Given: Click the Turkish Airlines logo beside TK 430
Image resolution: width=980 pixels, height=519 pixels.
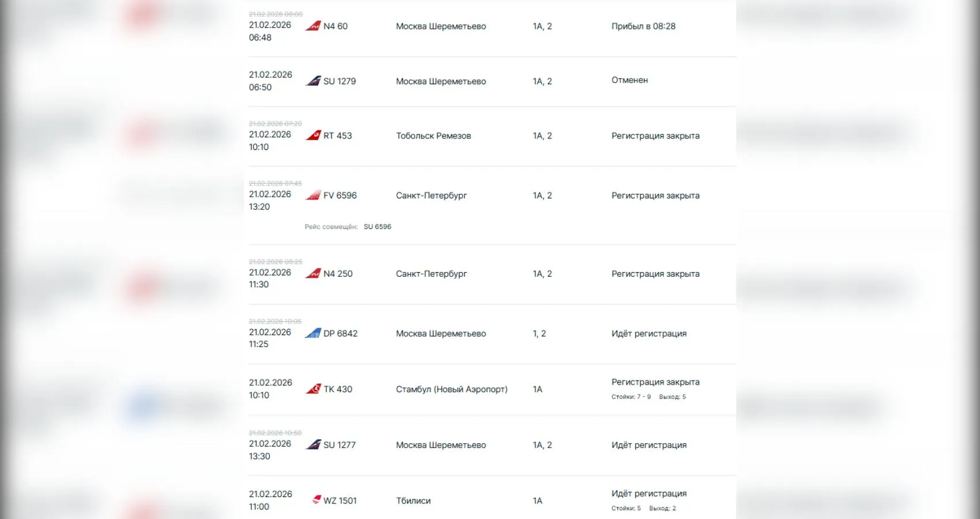Looking at the screenshot, I should [x=313, y=389].
